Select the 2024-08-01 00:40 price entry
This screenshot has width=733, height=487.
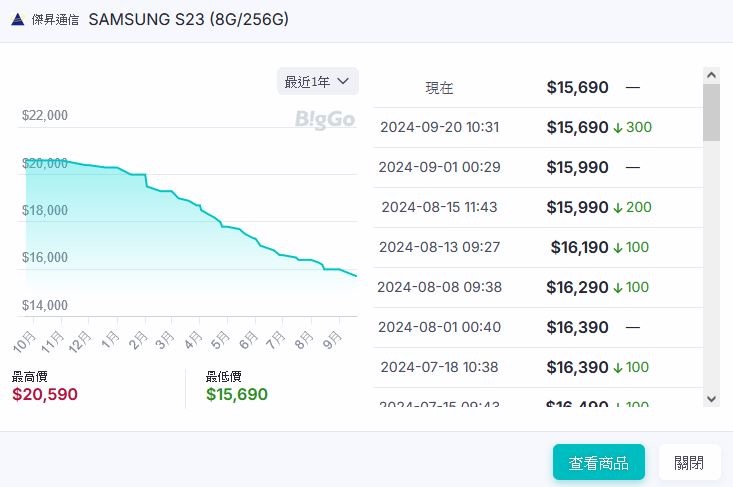coord(539,328)
